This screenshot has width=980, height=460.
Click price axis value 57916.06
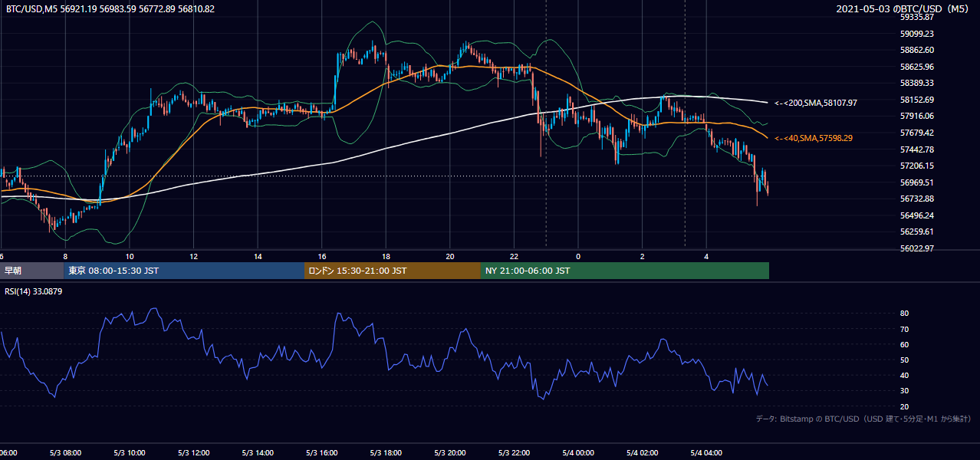pyautogui.click(x=917, y=116)
